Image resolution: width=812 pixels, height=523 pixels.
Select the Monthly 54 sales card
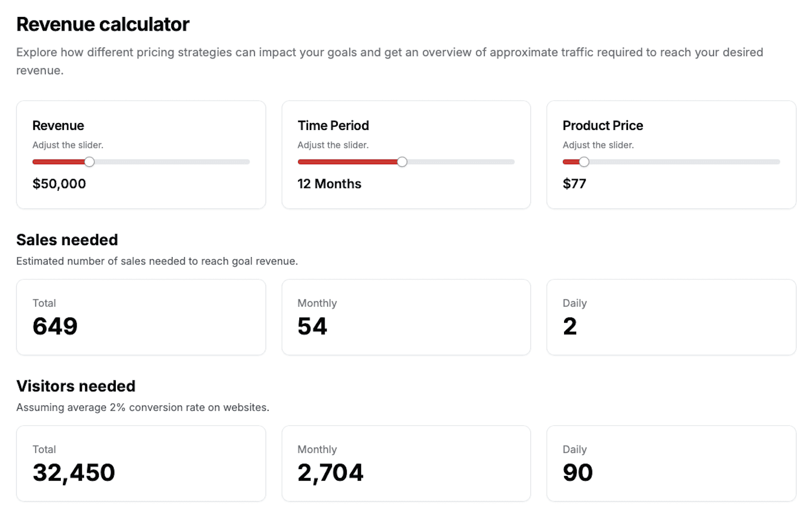[x=406, y=317]
